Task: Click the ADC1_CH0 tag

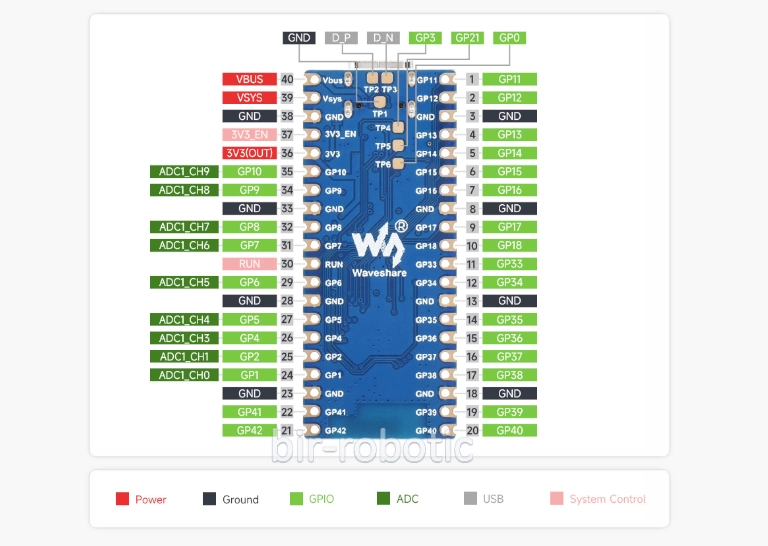Action: 184,375
